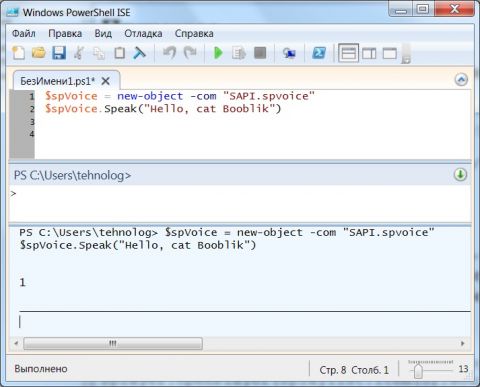Launch PowerShell.exe with the blue console icon
This screenshot has width=480, height=387.
[319, 53]
